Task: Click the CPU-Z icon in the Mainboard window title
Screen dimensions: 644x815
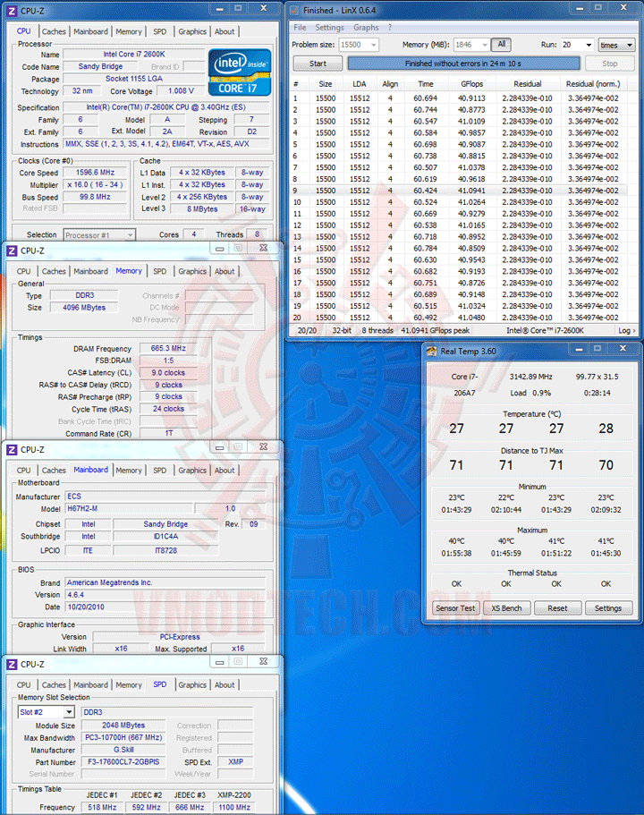Action: (12, 450)
